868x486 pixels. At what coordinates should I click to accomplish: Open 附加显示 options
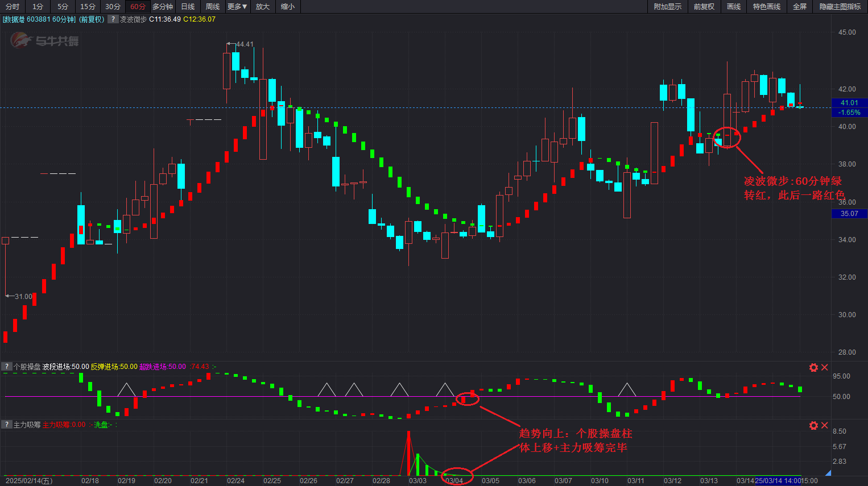pyautogui.click(x=668, y=7)
